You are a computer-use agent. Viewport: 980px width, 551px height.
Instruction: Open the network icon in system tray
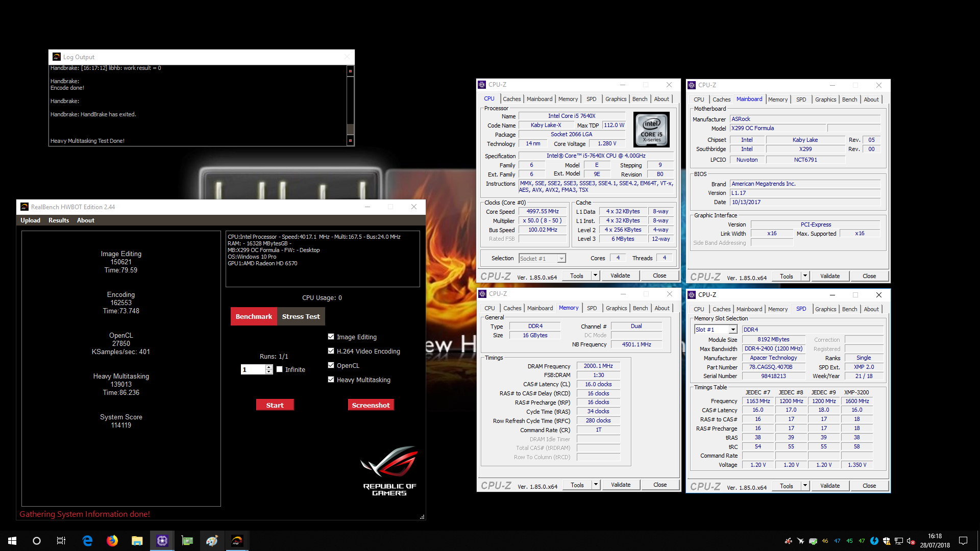(899, 541)
